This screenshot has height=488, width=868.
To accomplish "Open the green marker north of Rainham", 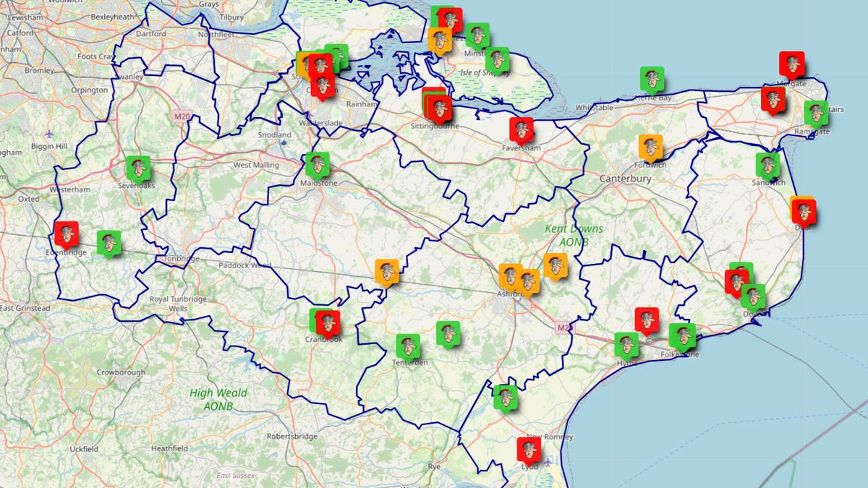I will point(336,56).
